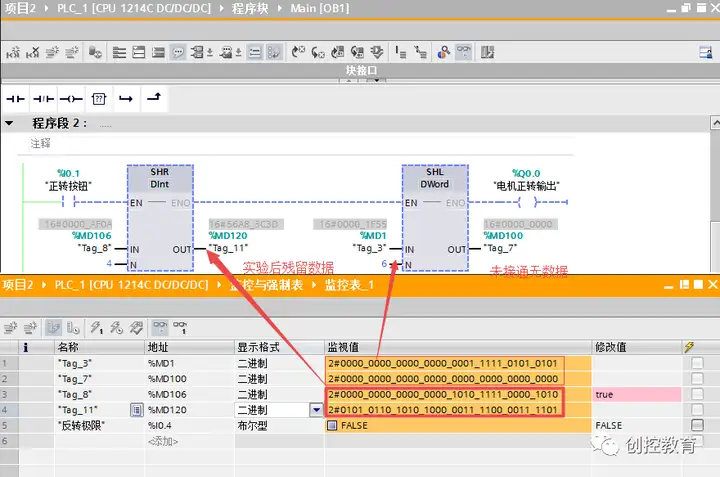Click 监控表_1 in watch table breadcrumb
The width and height of the screenshot is (720, 477).
(x=349, y=285)
